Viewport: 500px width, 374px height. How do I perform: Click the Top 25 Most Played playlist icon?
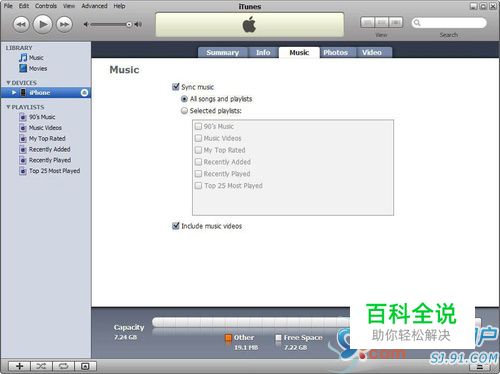click(23, 171)
